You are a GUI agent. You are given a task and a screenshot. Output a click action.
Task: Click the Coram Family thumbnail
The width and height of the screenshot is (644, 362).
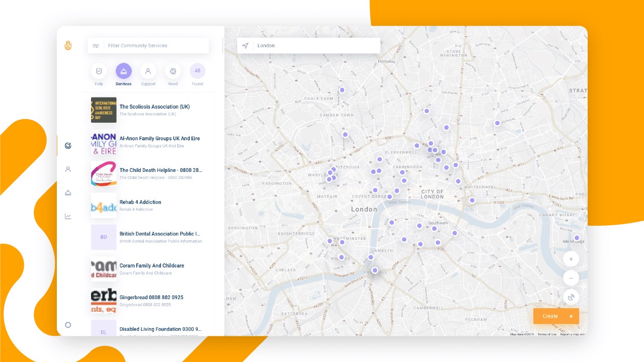(x=104, y=269)
